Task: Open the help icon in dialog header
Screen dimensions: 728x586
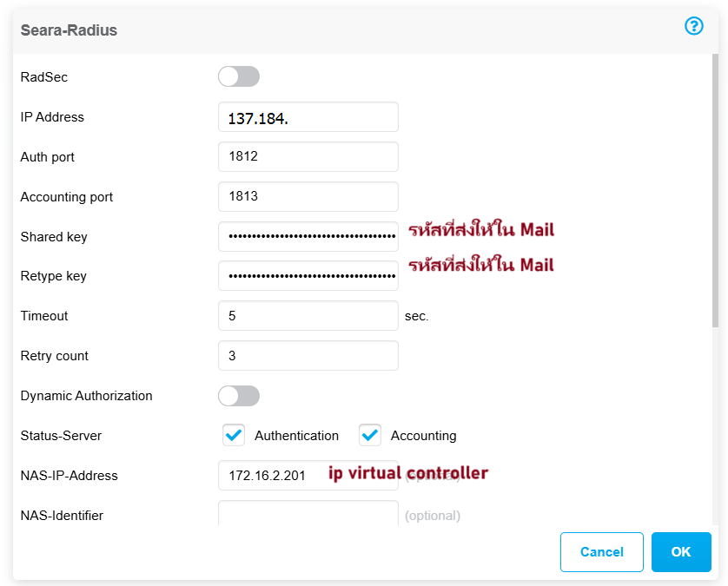Action: pyautogui.click(x=693, y=26)
